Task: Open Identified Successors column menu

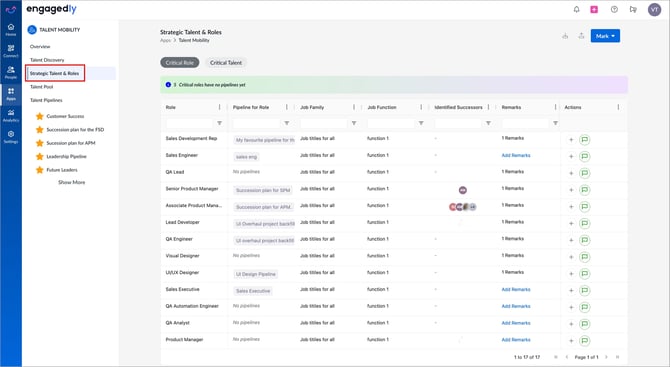Action: pos(488,107)
